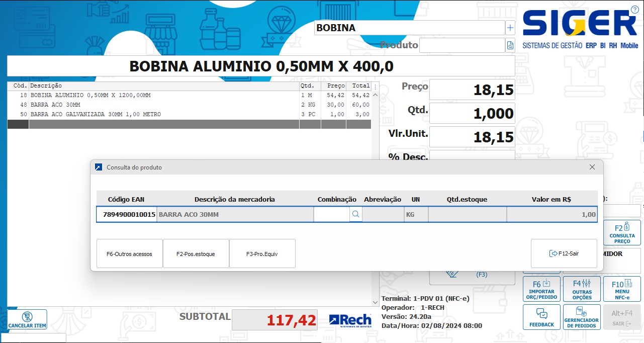
Task: Open F10 Menu NFC-e
Action: [622, 289]
